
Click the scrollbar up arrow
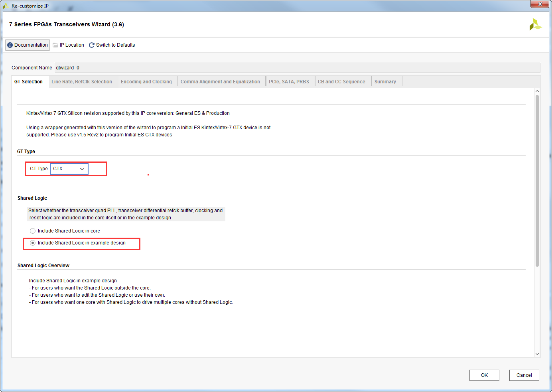(537, 91)
